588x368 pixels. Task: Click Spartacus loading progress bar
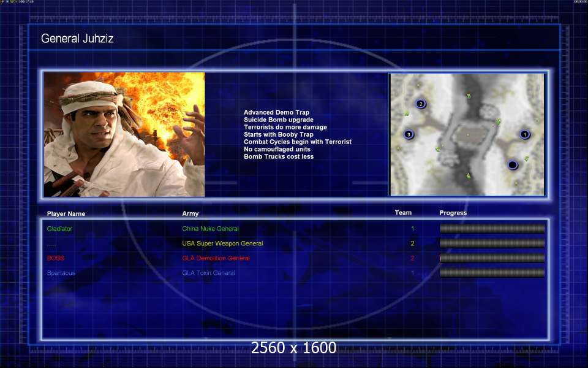492,273
